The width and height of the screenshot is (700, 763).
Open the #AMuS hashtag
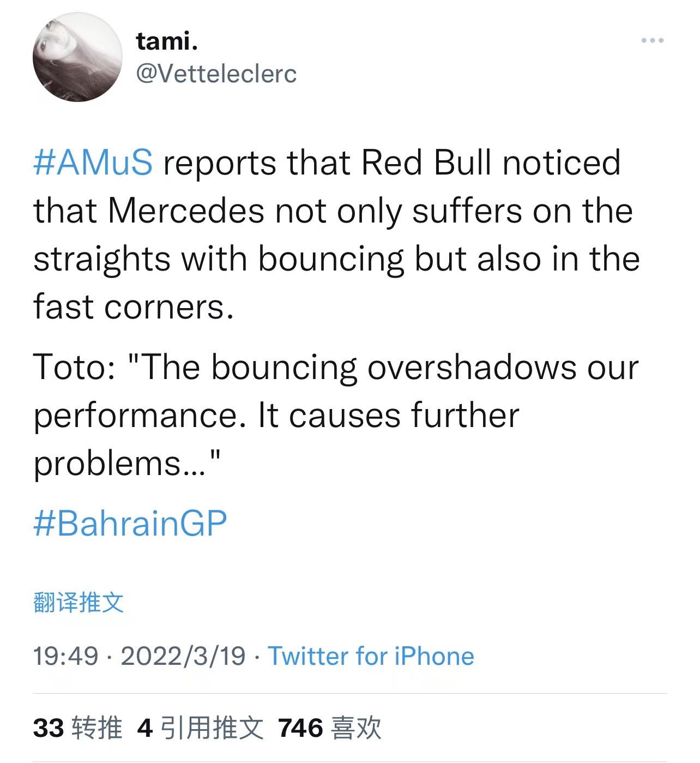(x=93, y=163)
